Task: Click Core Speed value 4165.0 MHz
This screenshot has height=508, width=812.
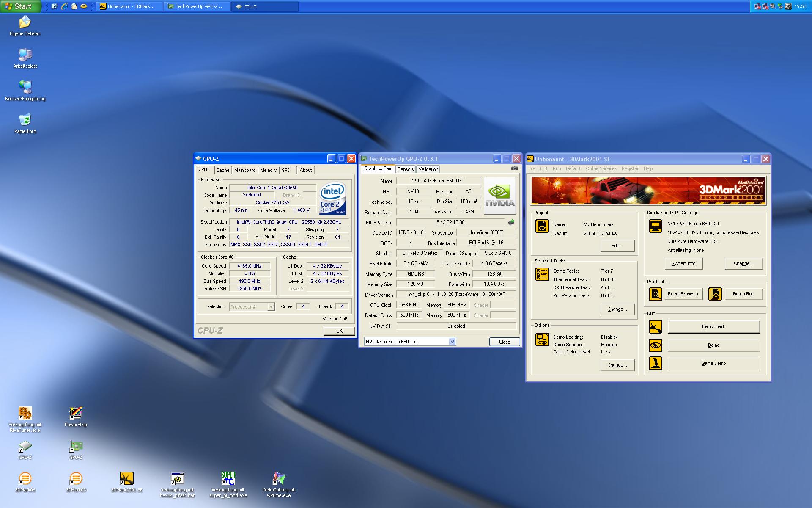Action: (x=250, y=266)
